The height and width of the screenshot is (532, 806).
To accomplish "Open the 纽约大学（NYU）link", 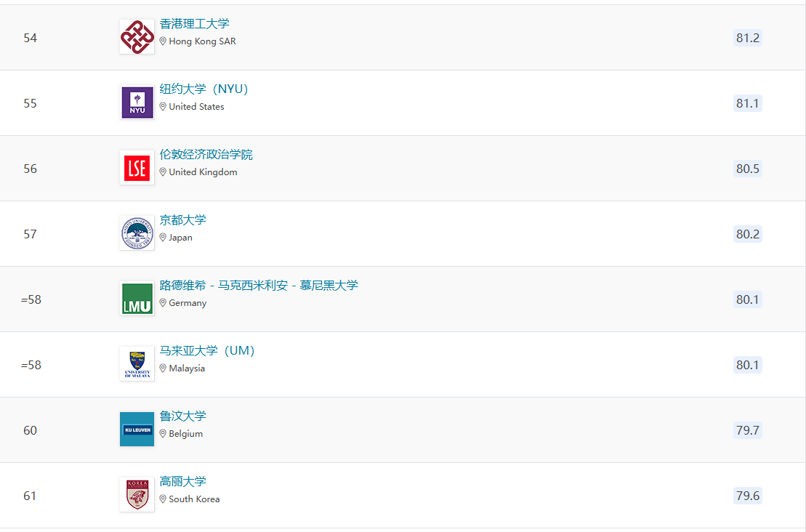I will click(204, 89).
